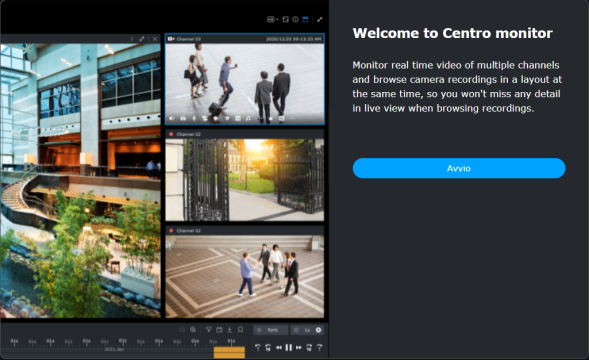Click the orange recording segment on timeline
Viewport: 589px width, 360px height.
click(x=229, y=352)
